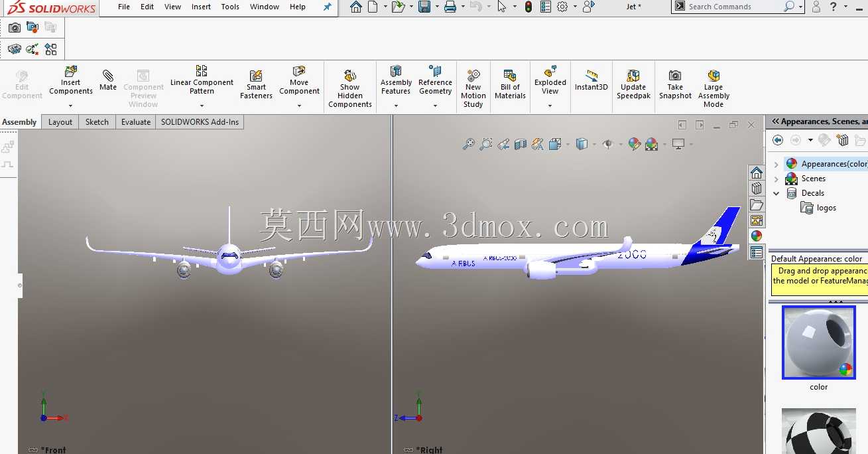Screen dimensions: 868x454
Task: Select the color appearance sphere thumbnail
Action: pyautogui.click(x=819, y=342)
